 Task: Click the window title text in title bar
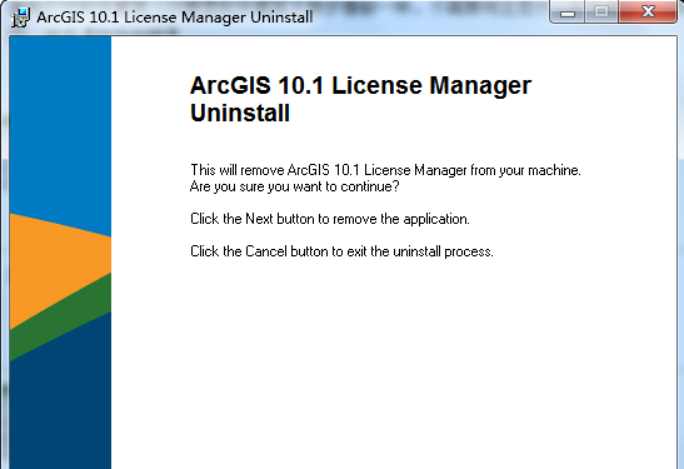174,17
